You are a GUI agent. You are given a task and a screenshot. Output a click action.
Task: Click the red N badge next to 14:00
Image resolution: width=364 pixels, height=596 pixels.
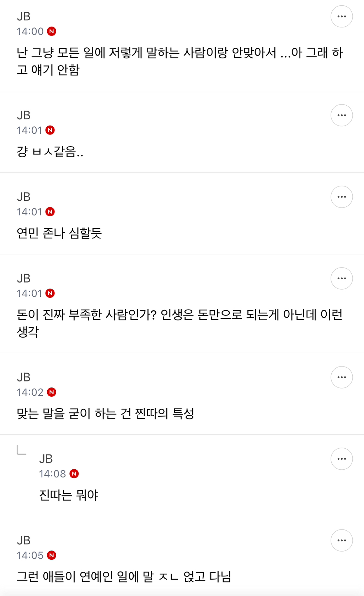pos(52,31)
